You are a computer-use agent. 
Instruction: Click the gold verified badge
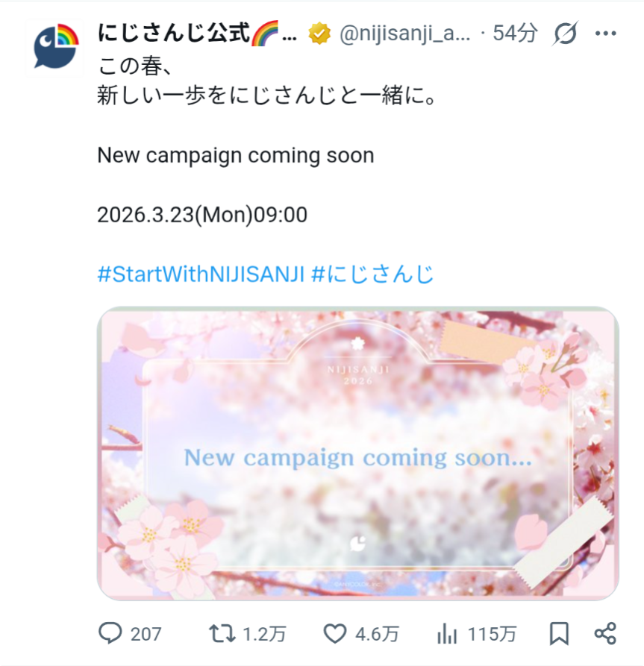coord(319,34)
